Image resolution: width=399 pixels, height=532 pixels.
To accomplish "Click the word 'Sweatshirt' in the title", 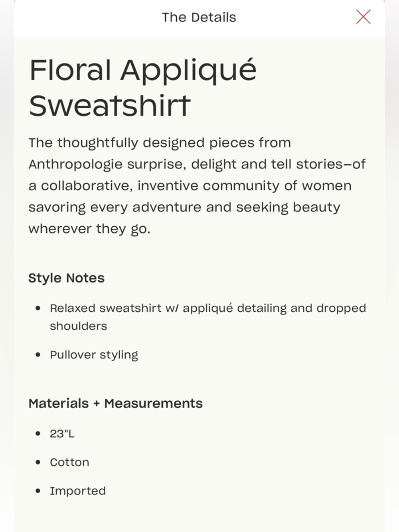I will click(109, 105).
